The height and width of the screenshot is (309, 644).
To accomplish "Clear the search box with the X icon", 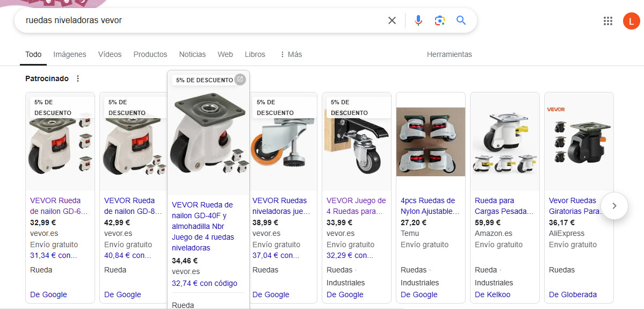I will tap(392, 20).
